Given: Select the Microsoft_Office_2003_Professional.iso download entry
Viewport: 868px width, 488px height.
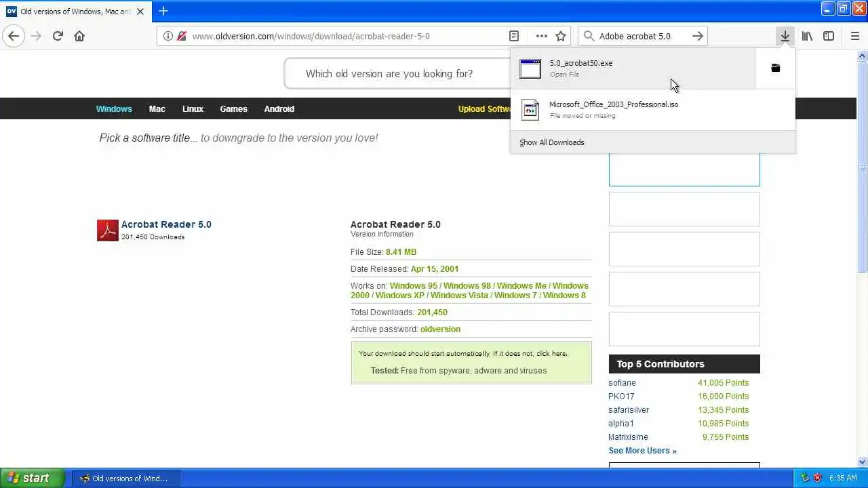Looking at the screenshot, I should click(x=652, y=110).
